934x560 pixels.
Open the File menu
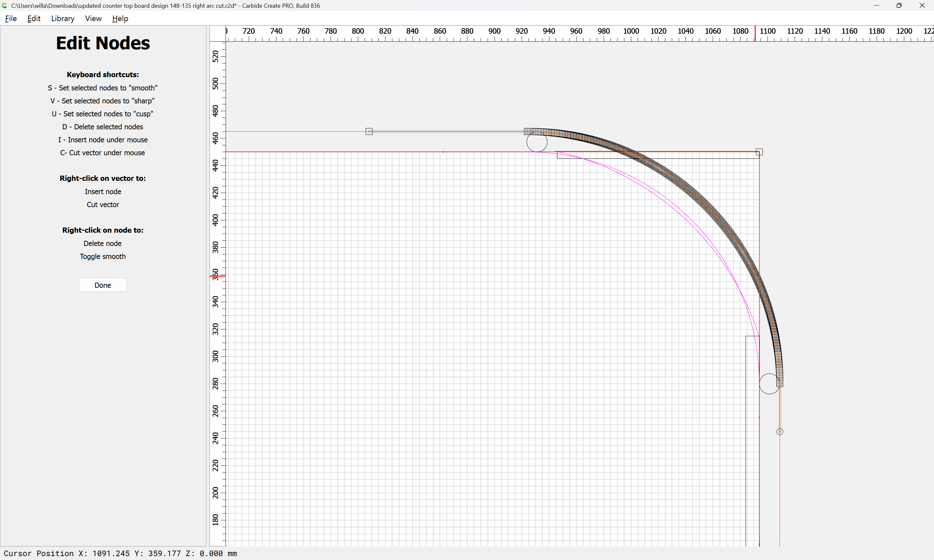coord(11,18)
